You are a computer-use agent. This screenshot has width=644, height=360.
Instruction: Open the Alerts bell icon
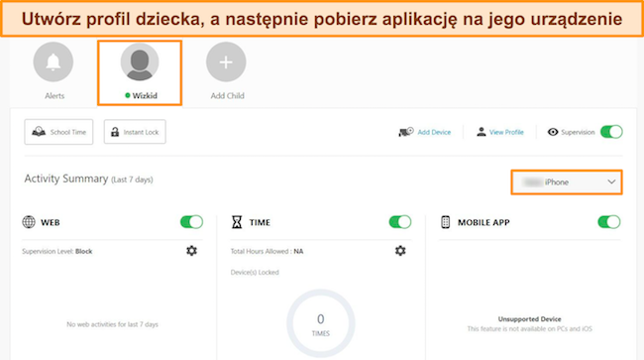click(54, 62)
